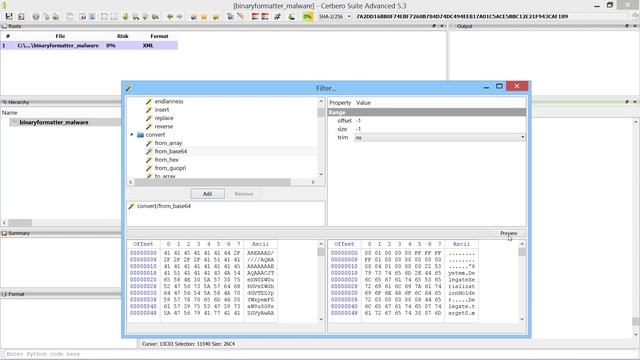Close the Output panel with its x icon
Viewport: 640px width, 360px height.
coord(635,26)
